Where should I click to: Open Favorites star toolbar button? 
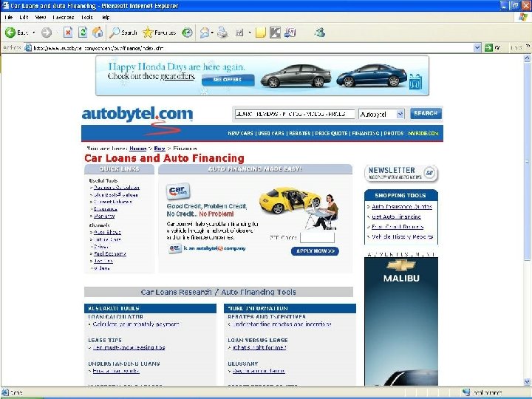coord(159,33)
